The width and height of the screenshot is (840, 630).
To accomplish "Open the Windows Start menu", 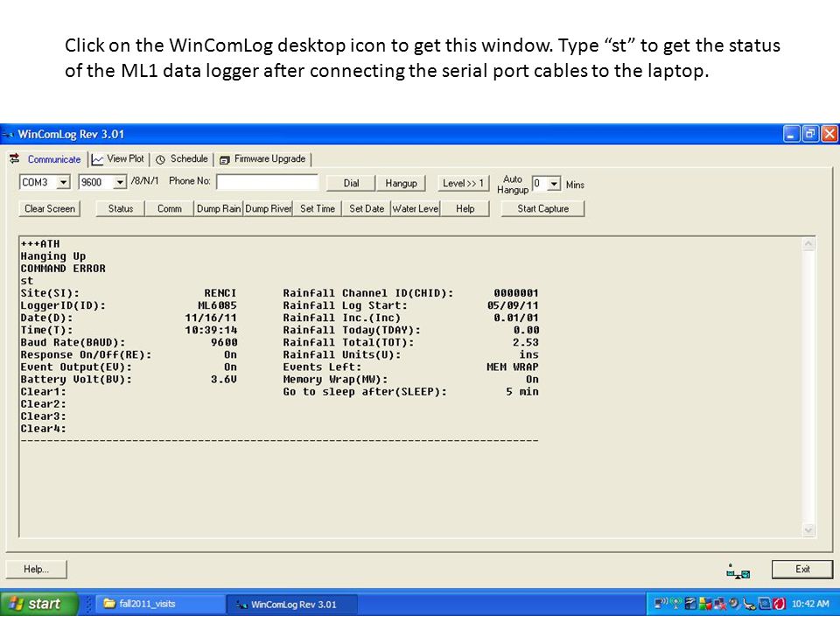I will (38, 604).
